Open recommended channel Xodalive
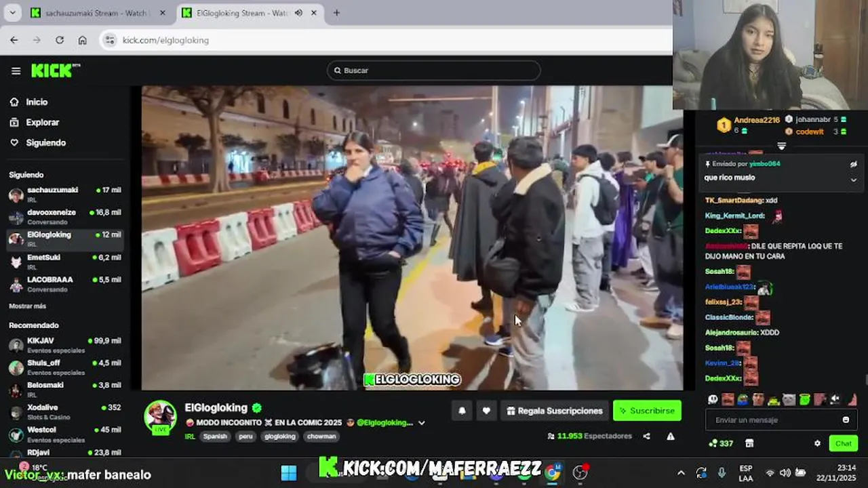The image size is (868, 488). pyautogui.click(x=65, y=412)
